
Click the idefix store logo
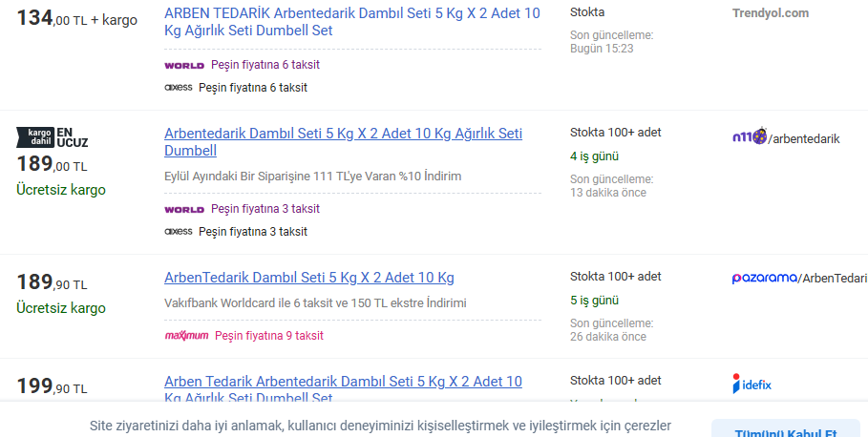752,384
